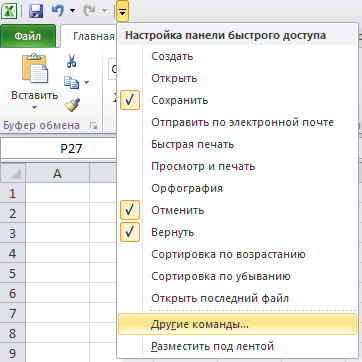Expand the Вставить dropdown arrow
362x362 pixels.
click(x=35, y=108)
